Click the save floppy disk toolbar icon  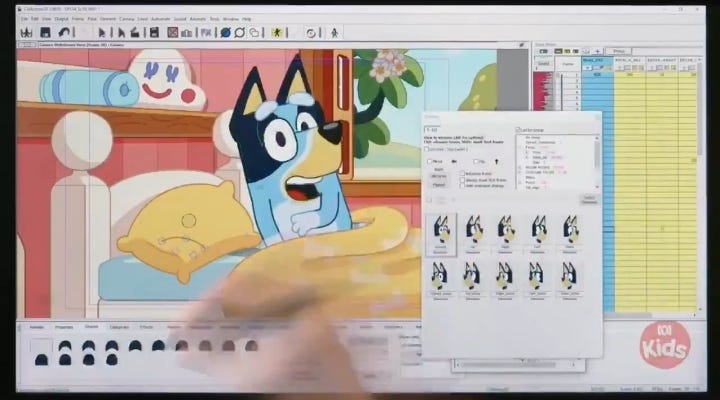click(x=45, y=32)
